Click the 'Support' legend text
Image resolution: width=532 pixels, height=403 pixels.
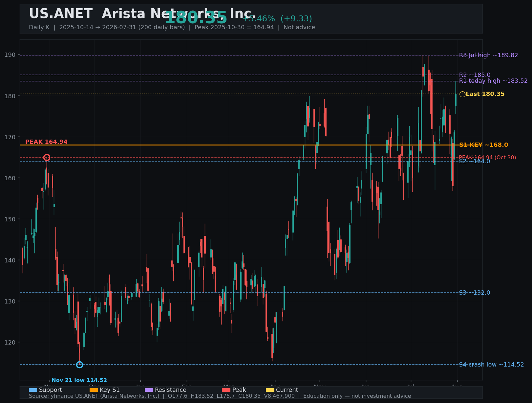coord(51,390)
